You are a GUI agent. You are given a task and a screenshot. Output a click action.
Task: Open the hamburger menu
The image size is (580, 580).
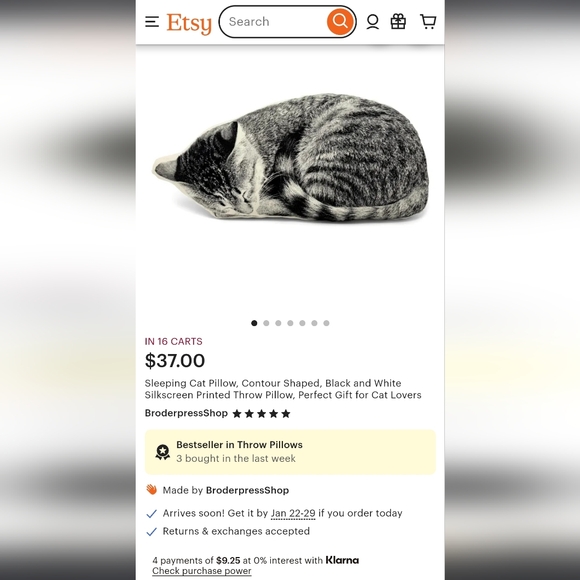(152, 22)
